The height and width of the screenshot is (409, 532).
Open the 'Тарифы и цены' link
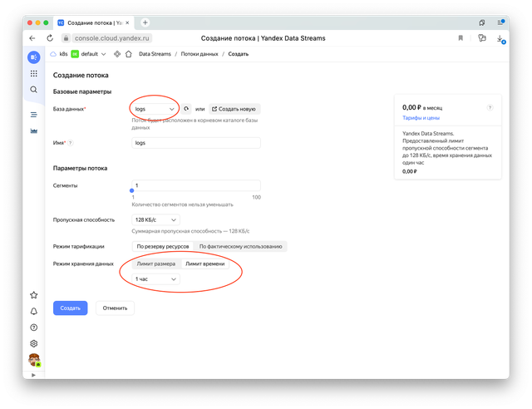421,118
